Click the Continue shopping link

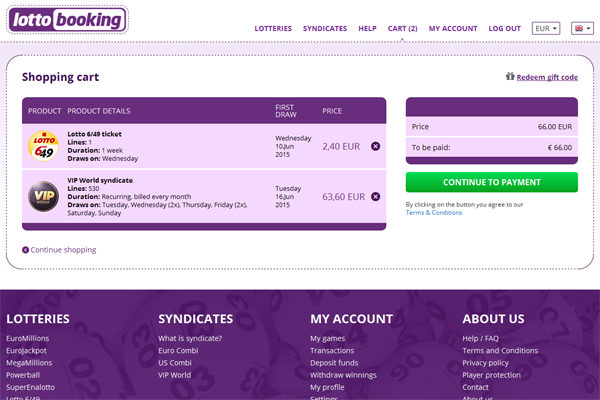pos(63,250)
